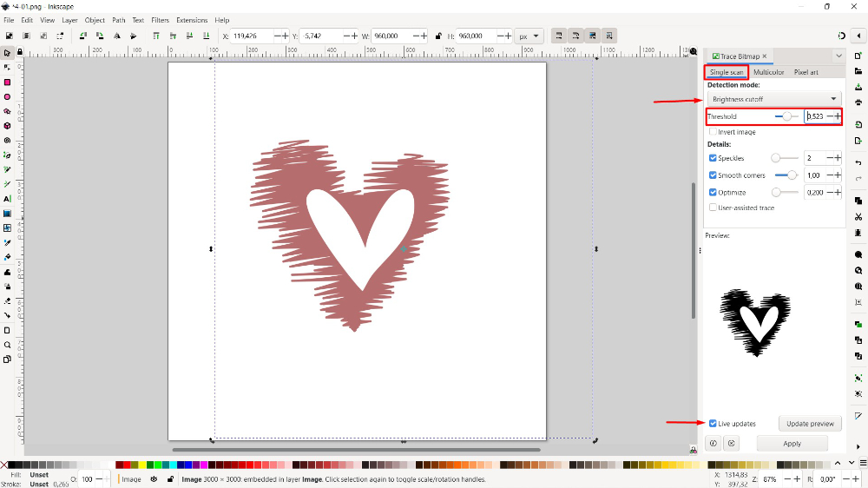Collapse the right dock panel arrow

click(x=858, y=36)
